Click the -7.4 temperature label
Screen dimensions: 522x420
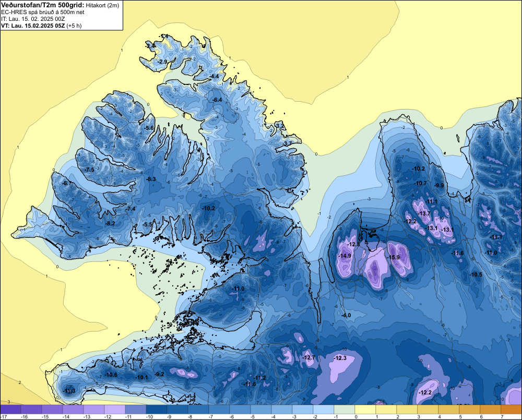point(131,209)
